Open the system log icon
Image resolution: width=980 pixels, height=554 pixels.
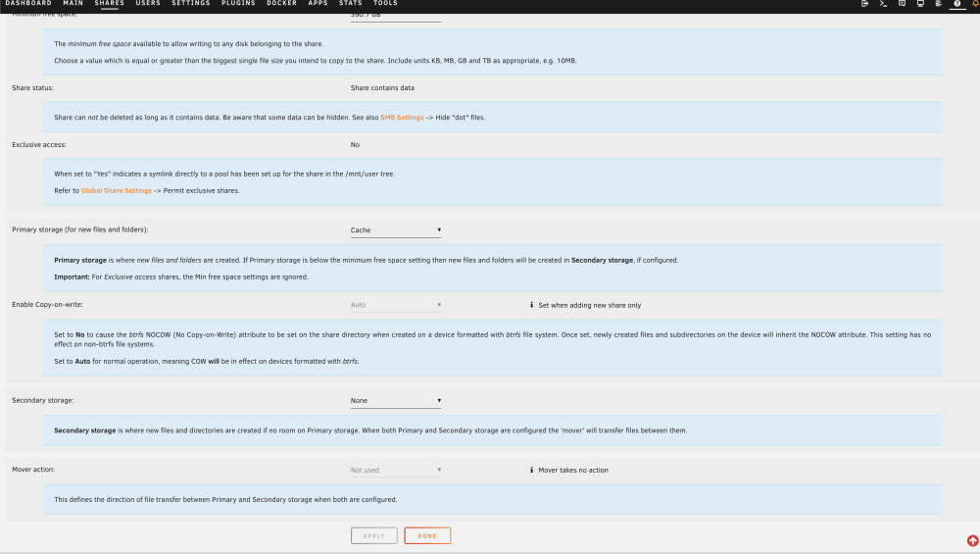point(938,4)
